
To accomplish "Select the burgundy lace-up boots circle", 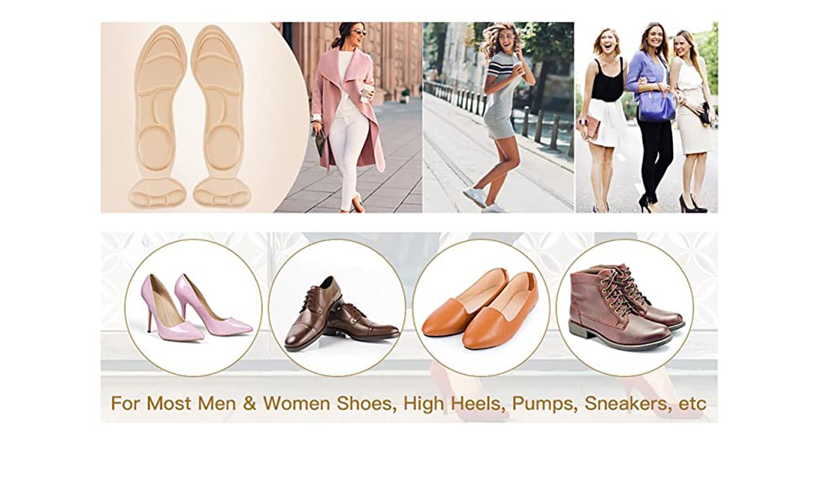I will tap(625, 307).
